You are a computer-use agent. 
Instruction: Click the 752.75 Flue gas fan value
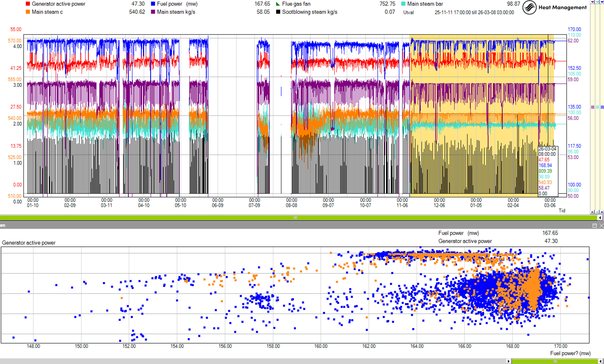[387, 4]
